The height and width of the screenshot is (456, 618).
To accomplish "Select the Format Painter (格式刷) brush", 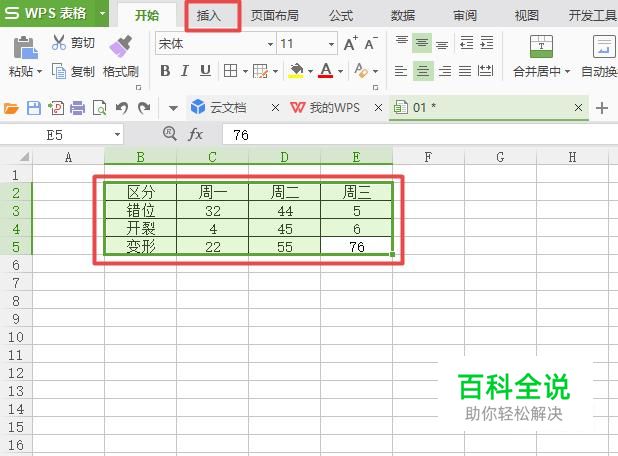I will click(121, 46).
